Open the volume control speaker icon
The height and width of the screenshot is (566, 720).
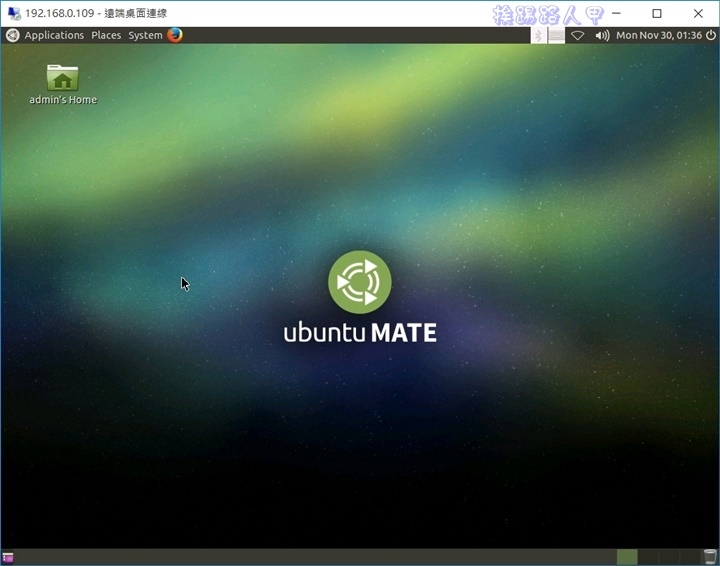602,35
